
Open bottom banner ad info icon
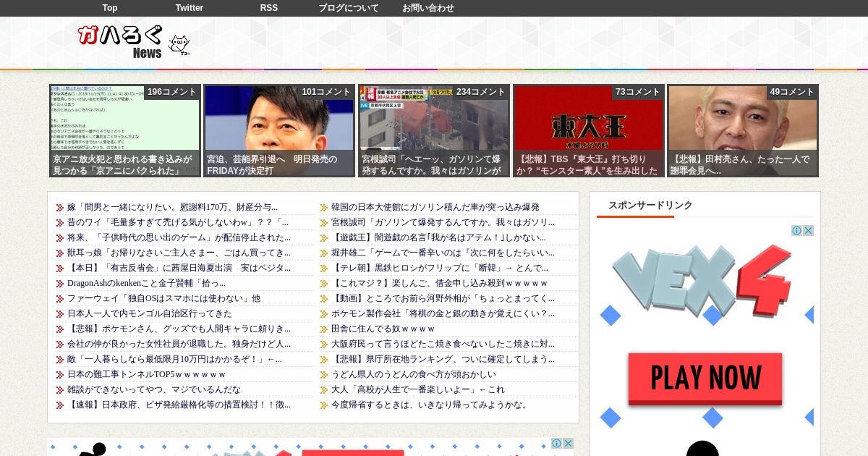point(556,443)
